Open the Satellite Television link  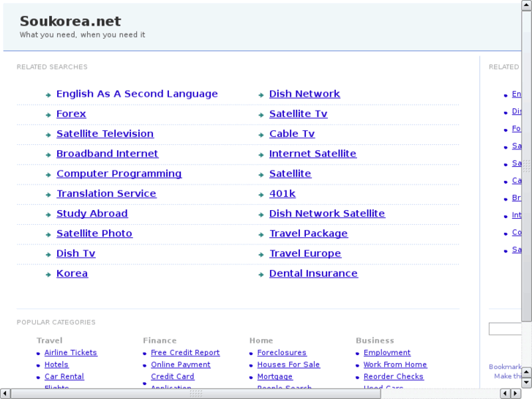(x=105, y=134)
